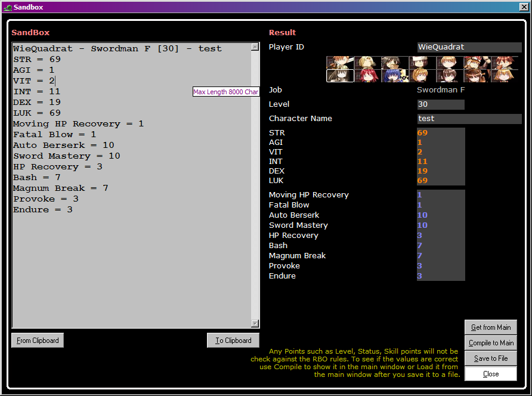Click the Magnum Break result value 7
This screenshot has height=396, width=532.
pos(420,255)
